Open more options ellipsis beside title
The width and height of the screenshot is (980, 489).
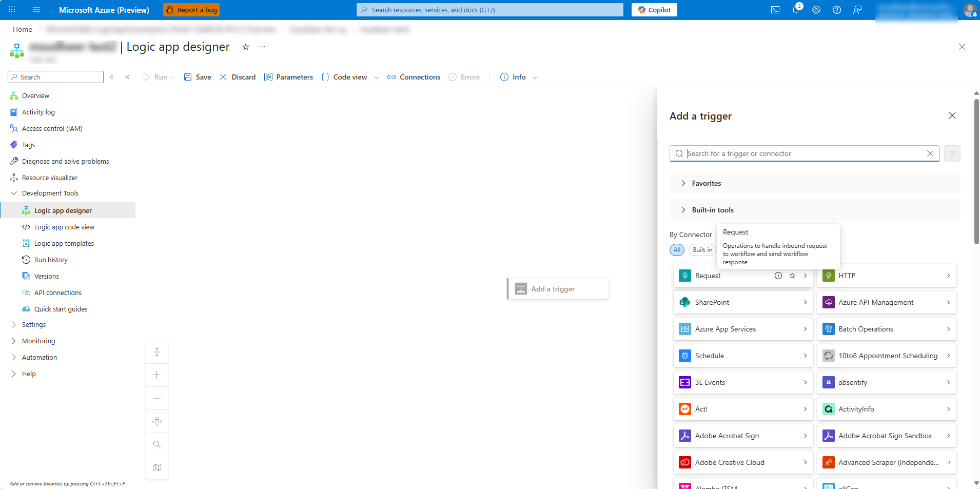point(262,47)
